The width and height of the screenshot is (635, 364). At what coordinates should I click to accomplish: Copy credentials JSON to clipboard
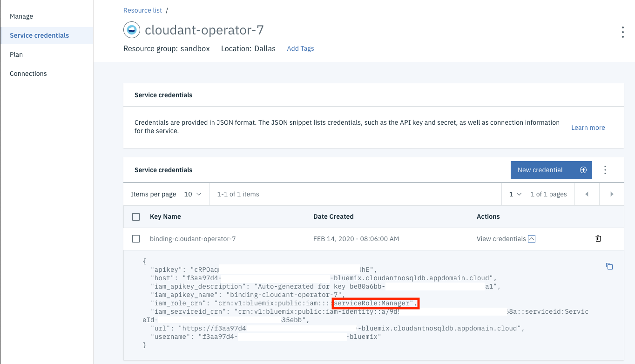(x=609, y=266)
